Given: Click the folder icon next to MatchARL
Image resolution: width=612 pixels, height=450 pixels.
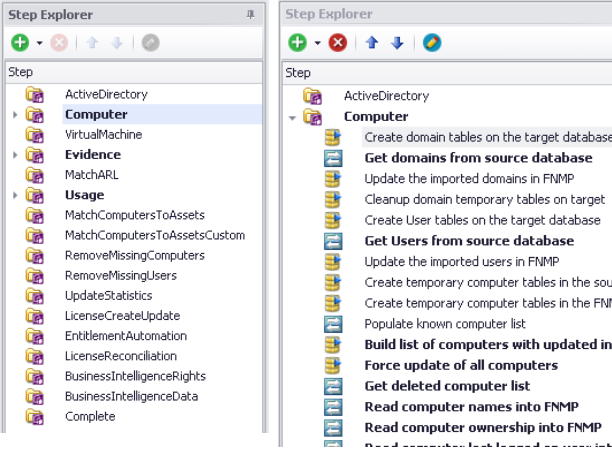Looking at the screenshot, I should tap(35, 175).
